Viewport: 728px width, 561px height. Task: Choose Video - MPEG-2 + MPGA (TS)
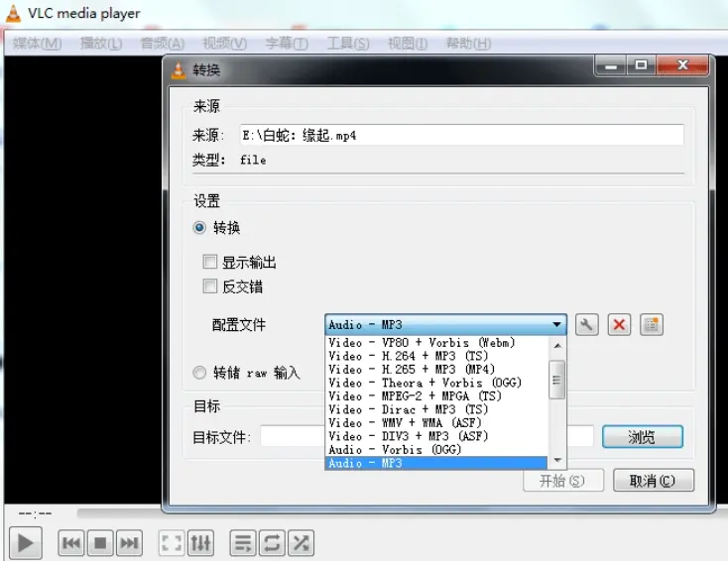click(436, 396)
